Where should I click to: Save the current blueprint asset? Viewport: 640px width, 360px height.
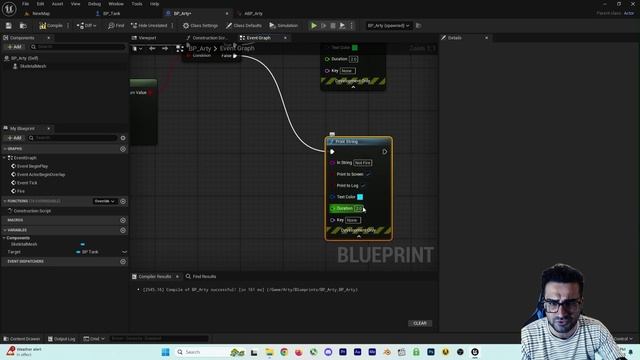(9, 25)
